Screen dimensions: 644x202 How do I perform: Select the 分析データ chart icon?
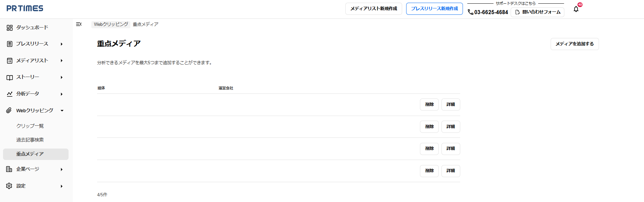pos(9,94)
